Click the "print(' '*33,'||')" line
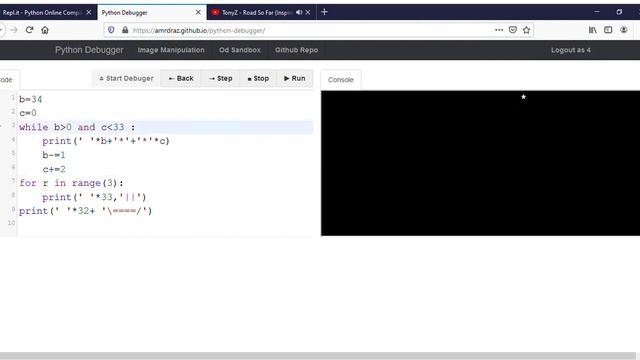The height and width of the screenshot is (360, 640). click(94, 197)
